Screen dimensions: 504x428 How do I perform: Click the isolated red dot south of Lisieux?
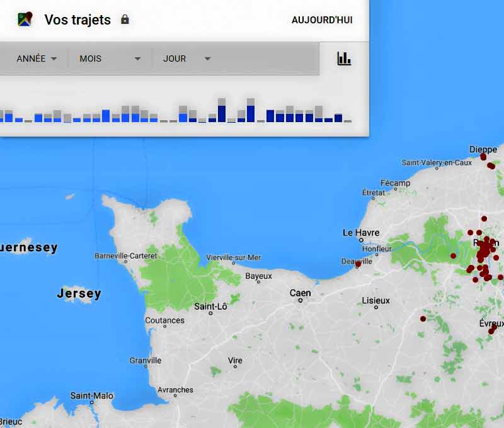coord(423,319)
